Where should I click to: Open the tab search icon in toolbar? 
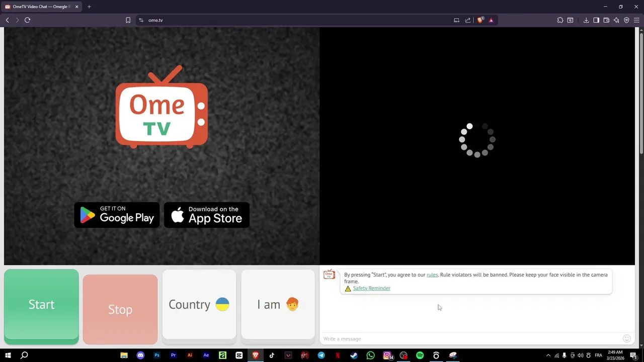(x=570, y=20)
